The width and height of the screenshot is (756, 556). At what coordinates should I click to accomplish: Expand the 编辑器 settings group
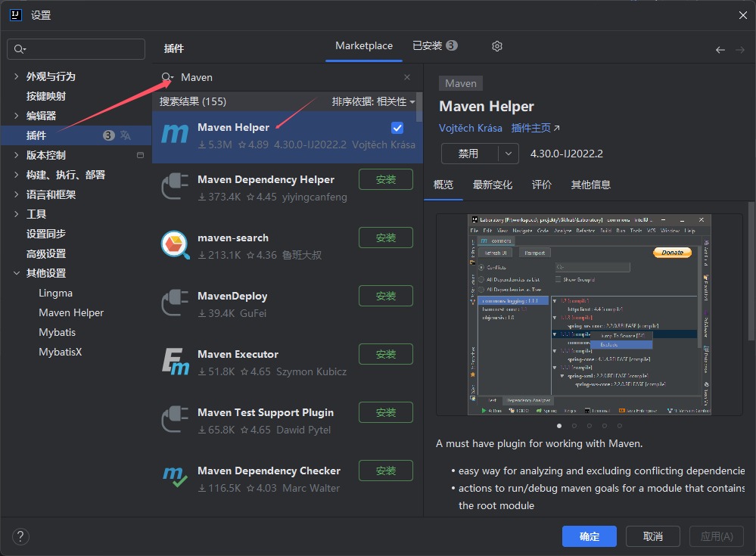click(x=17, y=116)
